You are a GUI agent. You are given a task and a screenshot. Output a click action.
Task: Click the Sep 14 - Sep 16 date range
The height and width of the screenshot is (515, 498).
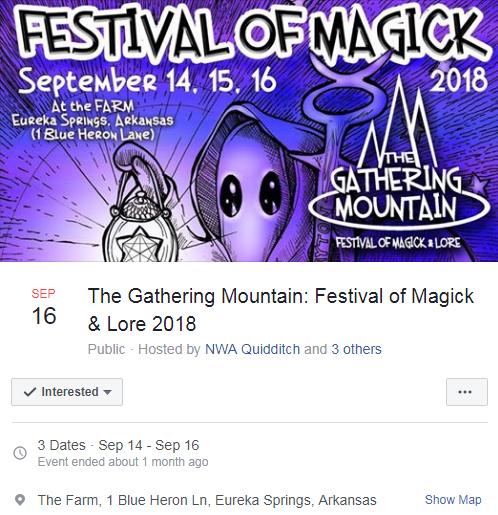click(x=149, y=445)
